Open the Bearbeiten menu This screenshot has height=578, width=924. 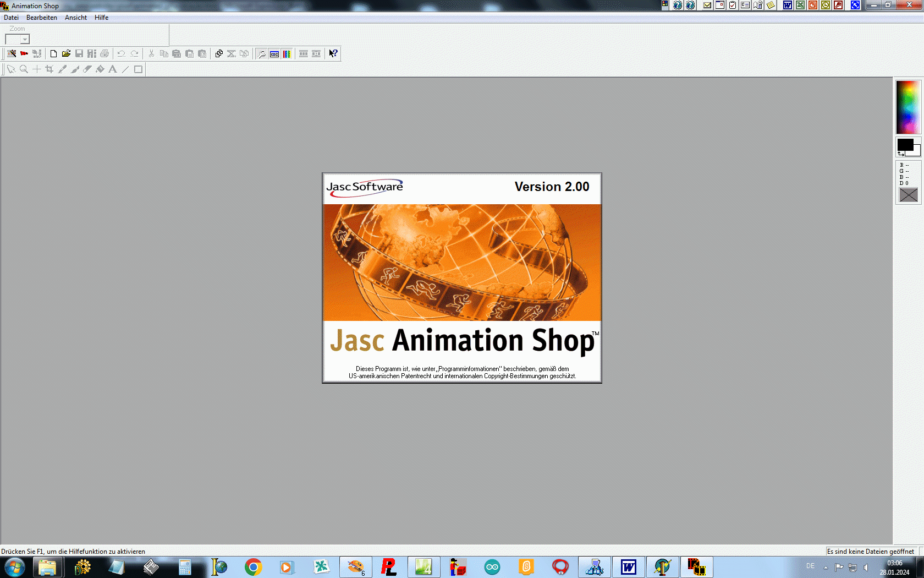coord(42,18)
